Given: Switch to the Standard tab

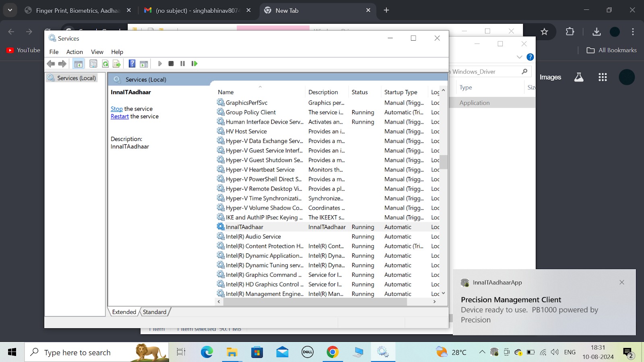Looking at the screenshot, I should 155,312.
